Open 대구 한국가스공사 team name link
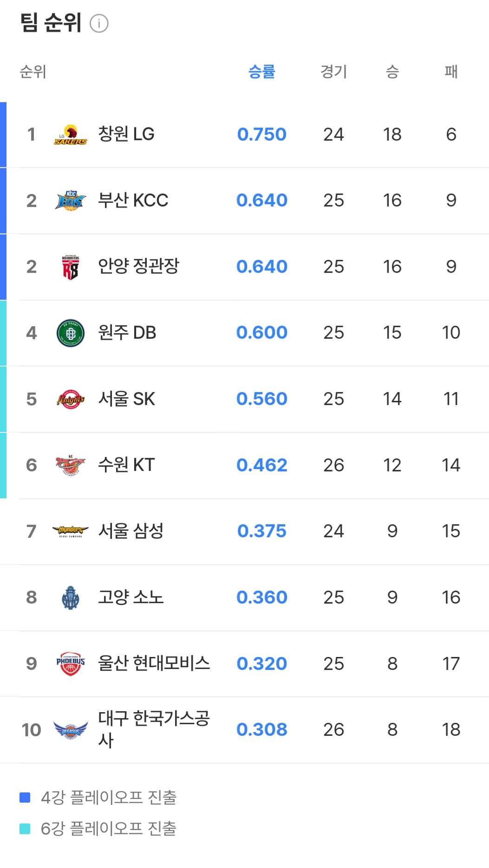 [x=154, y=729]
